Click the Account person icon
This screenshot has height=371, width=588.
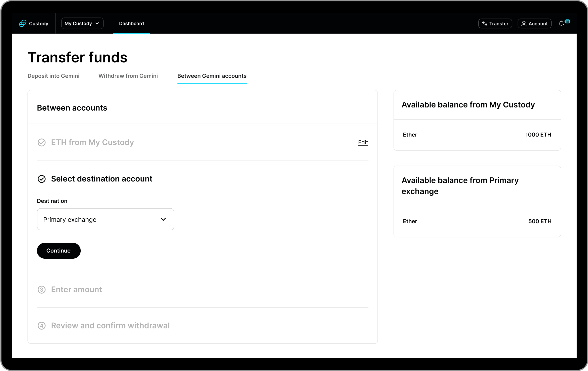524,23
